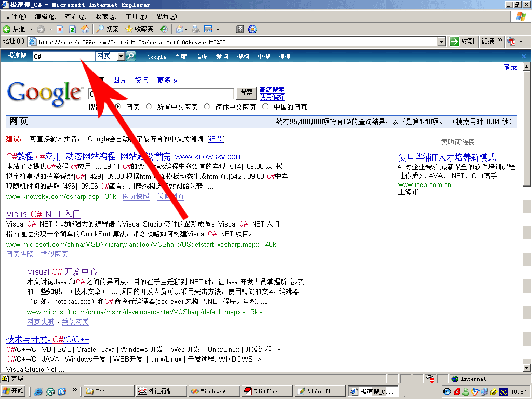Open the 使用偏好 preferences link
Viewport: 532px width, 399px height.
coord(272,97)
